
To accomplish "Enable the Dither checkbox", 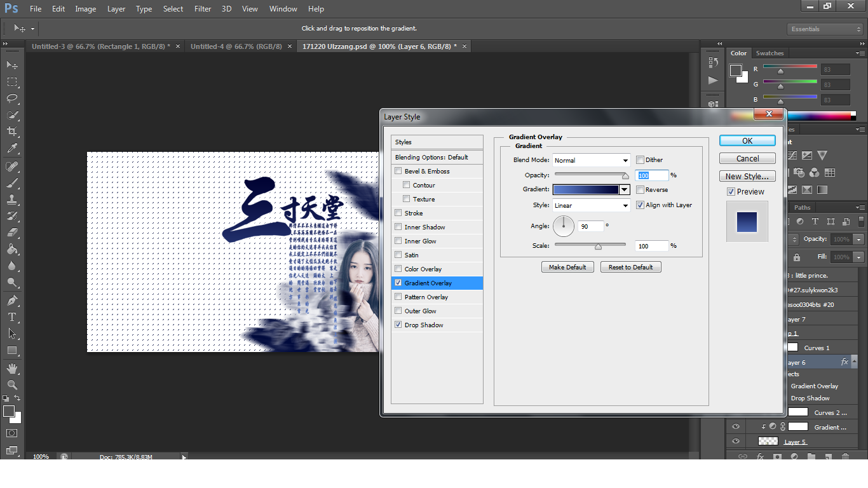I will point(641,160).
